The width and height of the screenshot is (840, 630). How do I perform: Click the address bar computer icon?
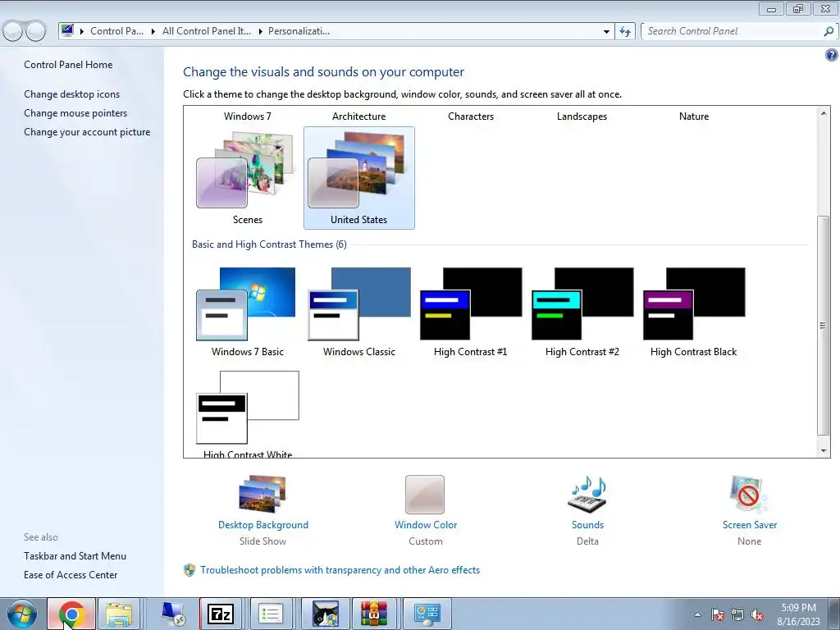pyautogui.click(x=67, y=30)
